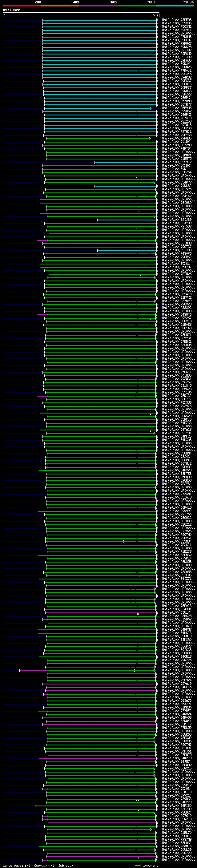Click the UniRef100_P97700 hit label
This screenshot has height=868, width=197.
point(176,515)
